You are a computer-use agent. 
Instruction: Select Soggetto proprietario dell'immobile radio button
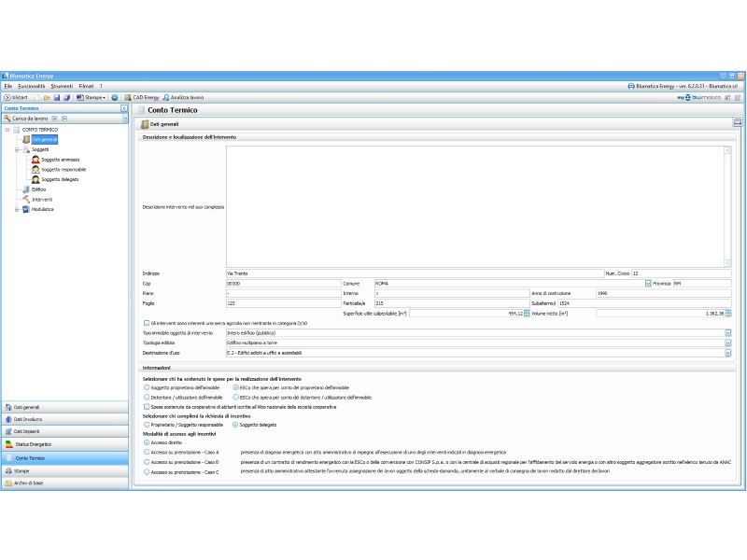147,388
